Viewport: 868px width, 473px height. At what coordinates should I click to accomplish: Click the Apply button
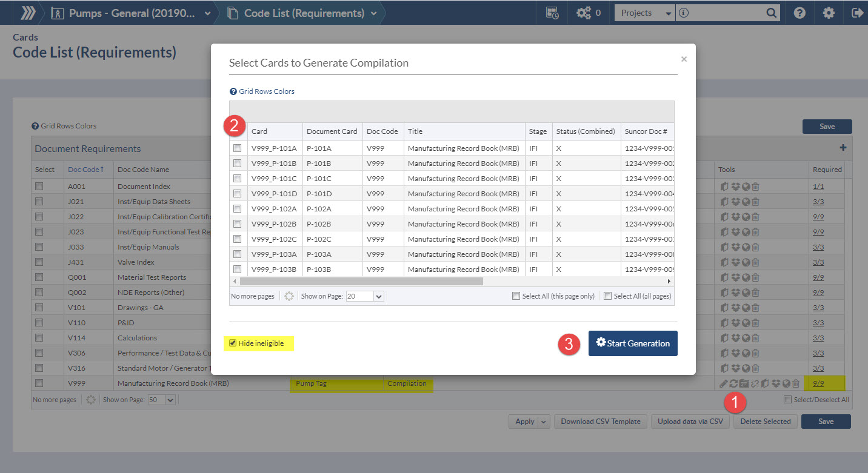524,422
